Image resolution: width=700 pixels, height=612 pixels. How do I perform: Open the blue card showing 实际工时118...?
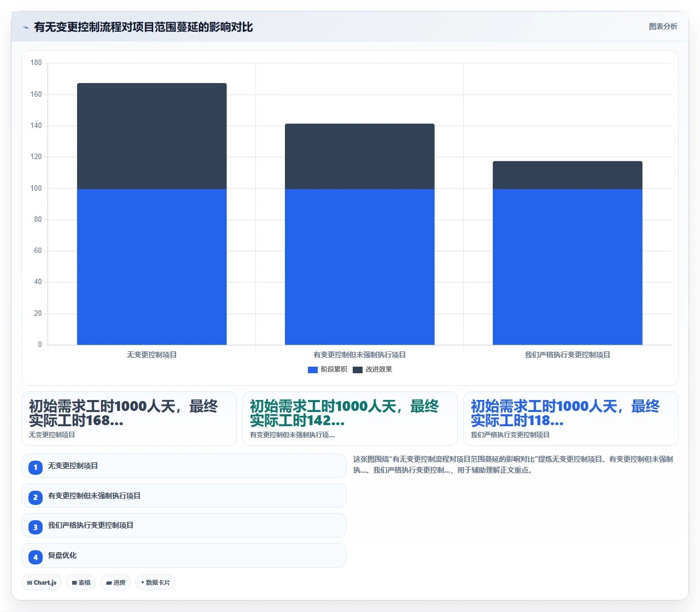pyautogui.click(x=571, y=419)
